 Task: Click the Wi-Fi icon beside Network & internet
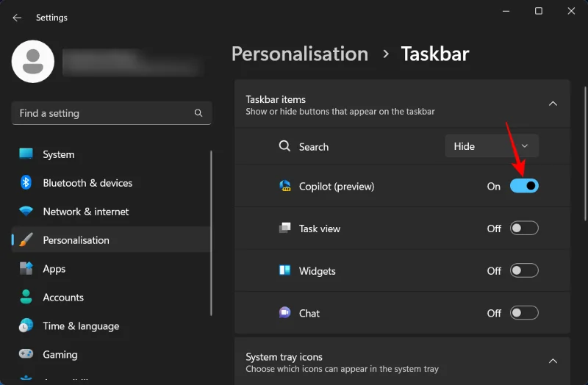tap(26, 211)
